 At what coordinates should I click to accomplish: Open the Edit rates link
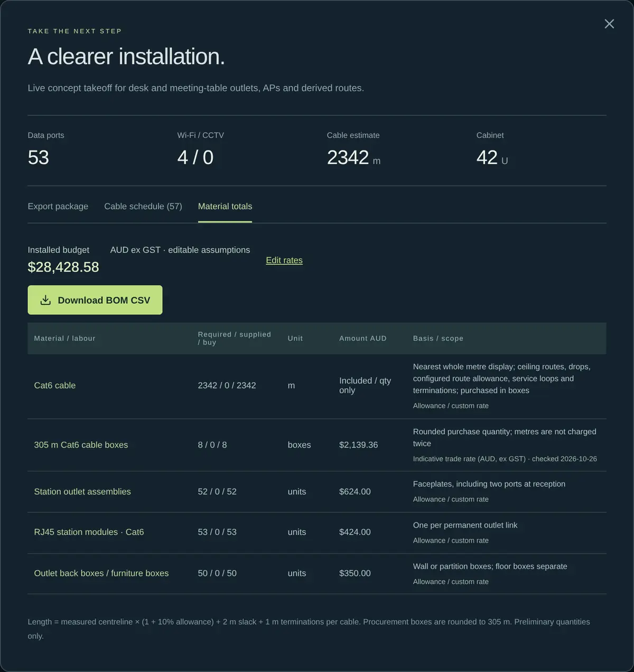[284, 260]
